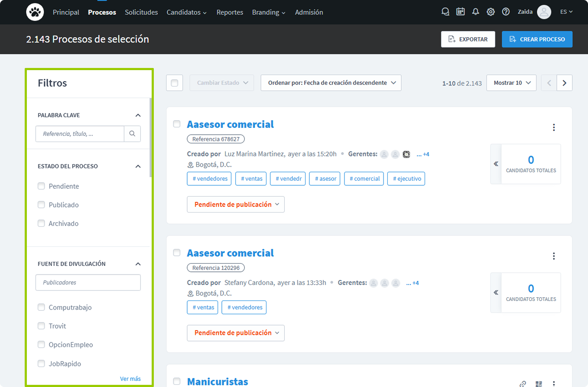Click the Ver más link in filters

point(130,379)
